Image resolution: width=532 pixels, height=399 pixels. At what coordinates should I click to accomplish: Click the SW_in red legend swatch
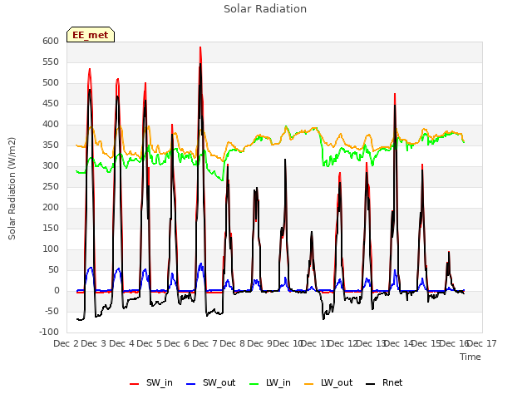[x=135, y=384]
